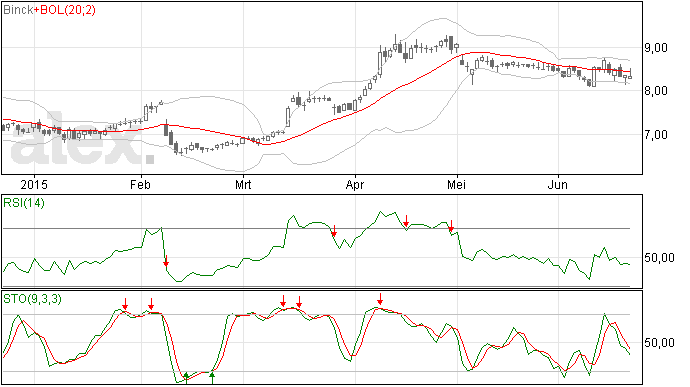
Task: Click the 'Apr' month axis label
Action: pyautogui.click(x=355, y=184)
